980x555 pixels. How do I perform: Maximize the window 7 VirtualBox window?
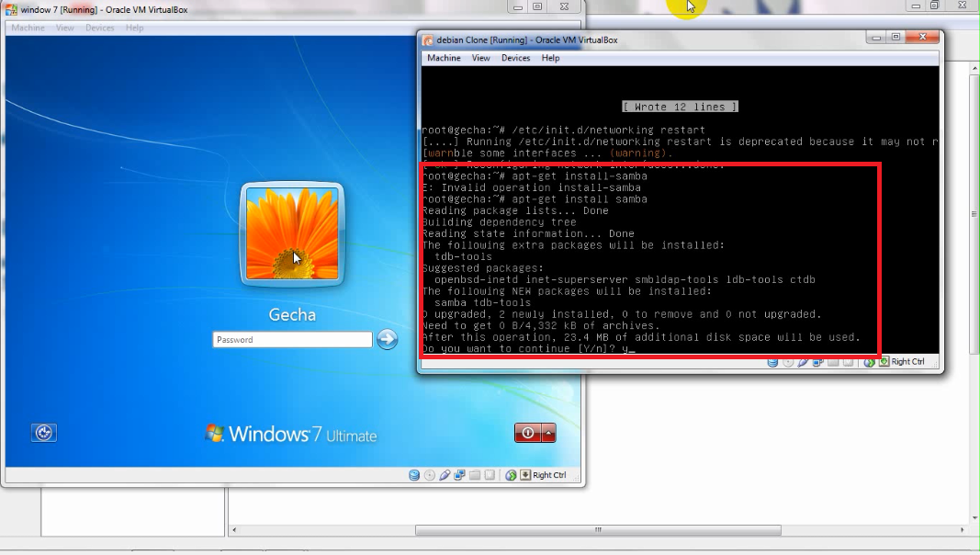tap(537, 6)
